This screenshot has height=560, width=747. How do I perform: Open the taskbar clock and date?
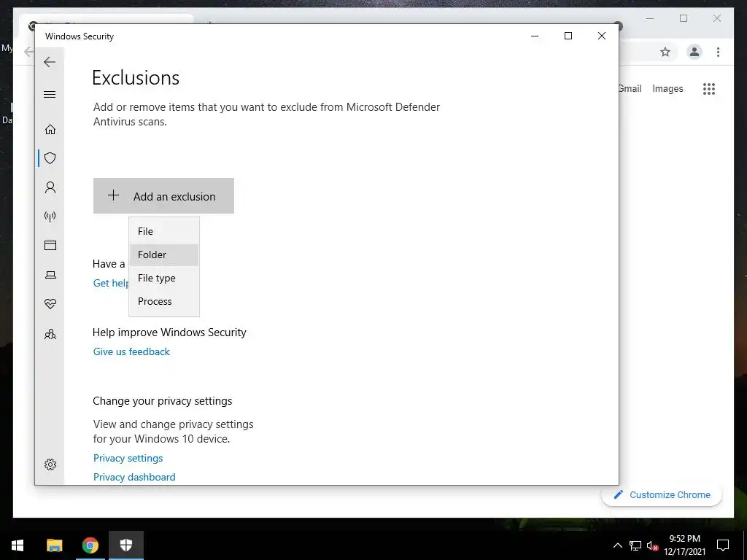(x=684, y=545)
